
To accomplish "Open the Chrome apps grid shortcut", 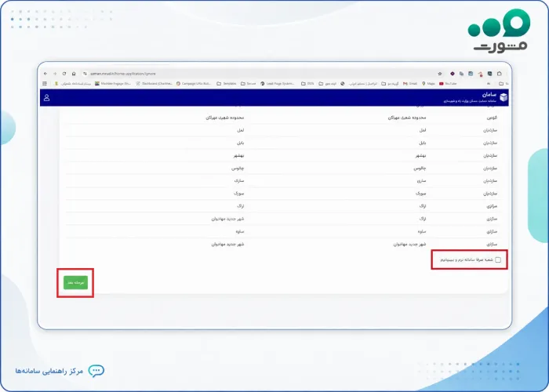I will 45,84.
